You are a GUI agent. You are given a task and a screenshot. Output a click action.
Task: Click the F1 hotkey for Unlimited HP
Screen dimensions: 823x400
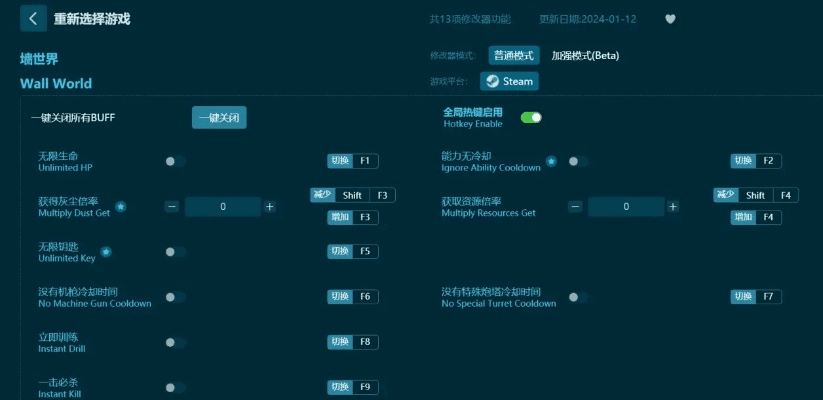[x=353, y=161]
